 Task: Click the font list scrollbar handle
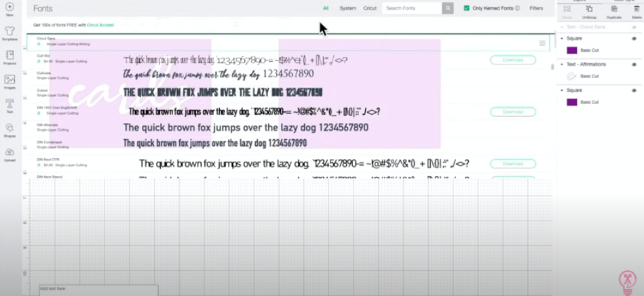click(552, 67)
